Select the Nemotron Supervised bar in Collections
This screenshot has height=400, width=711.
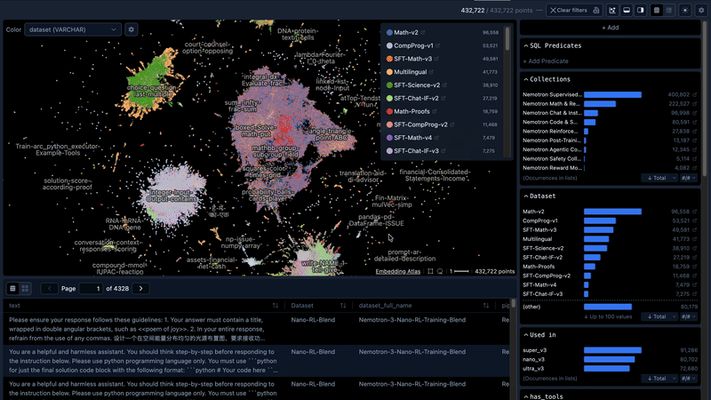pyautogui.click(x=613, y=95)
